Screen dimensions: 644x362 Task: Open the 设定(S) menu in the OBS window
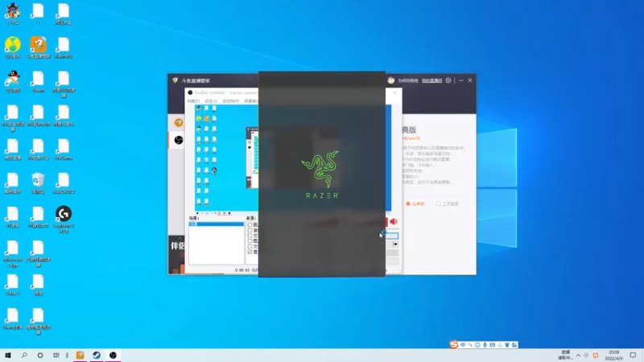pos(211,101)
